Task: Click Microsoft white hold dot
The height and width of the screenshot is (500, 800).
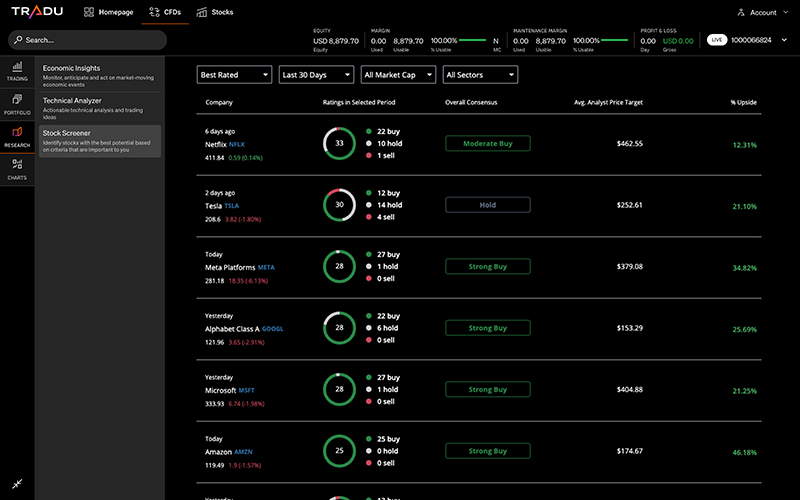Action: click(x=368, y=389)
